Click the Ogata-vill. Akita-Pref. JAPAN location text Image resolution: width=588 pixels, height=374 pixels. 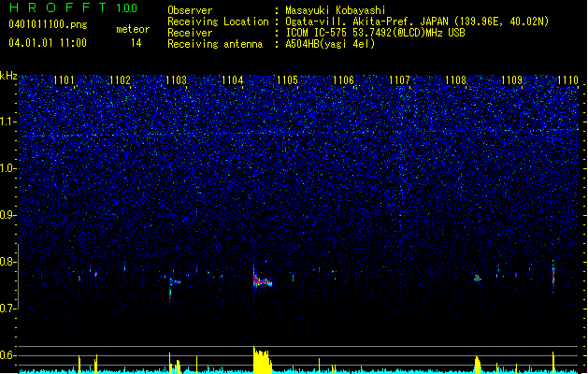[417, 22]
